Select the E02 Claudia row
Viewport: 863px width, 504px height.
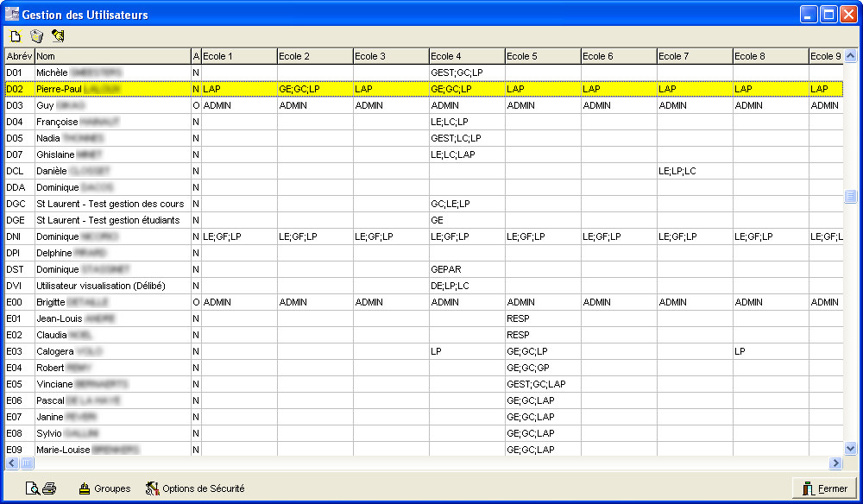pos(424,335)
